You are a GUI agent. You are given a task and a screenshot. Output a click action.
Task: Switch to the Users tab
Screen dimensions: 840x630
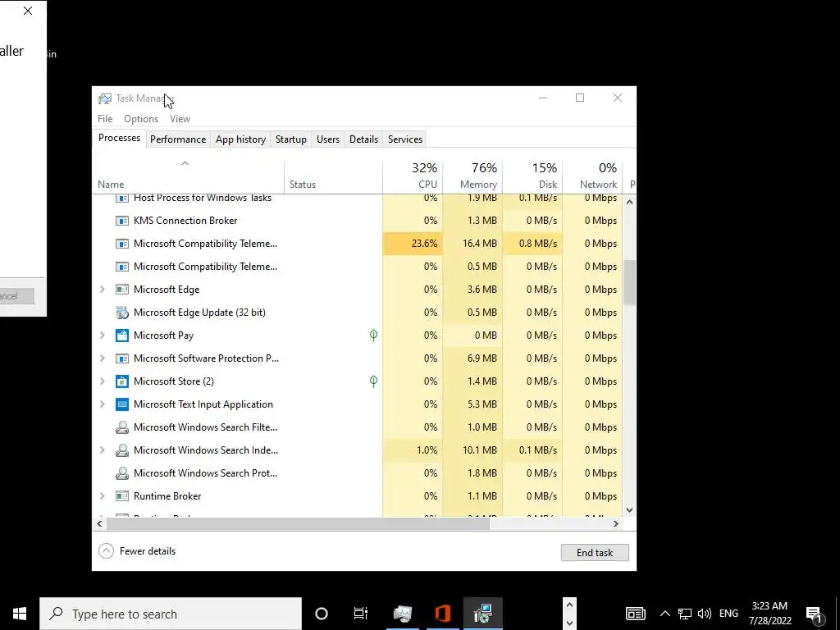click(328, 139)
